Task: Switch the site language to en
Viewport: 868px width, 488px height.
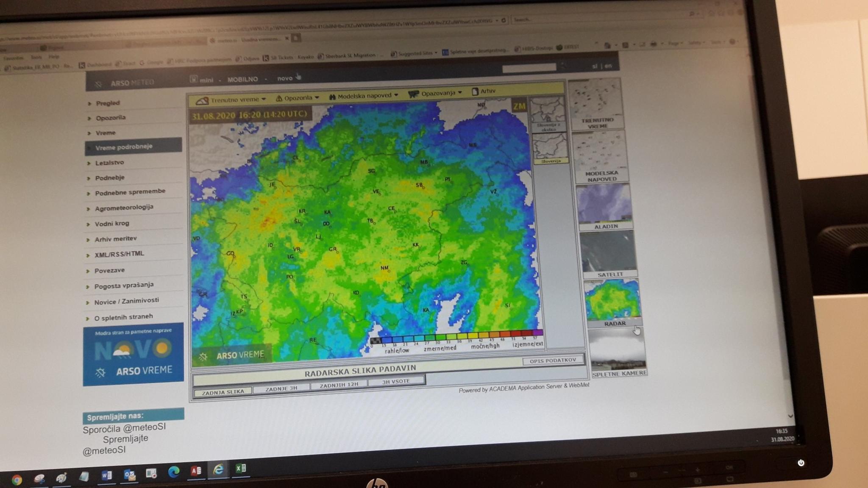Action: (609, 66)
